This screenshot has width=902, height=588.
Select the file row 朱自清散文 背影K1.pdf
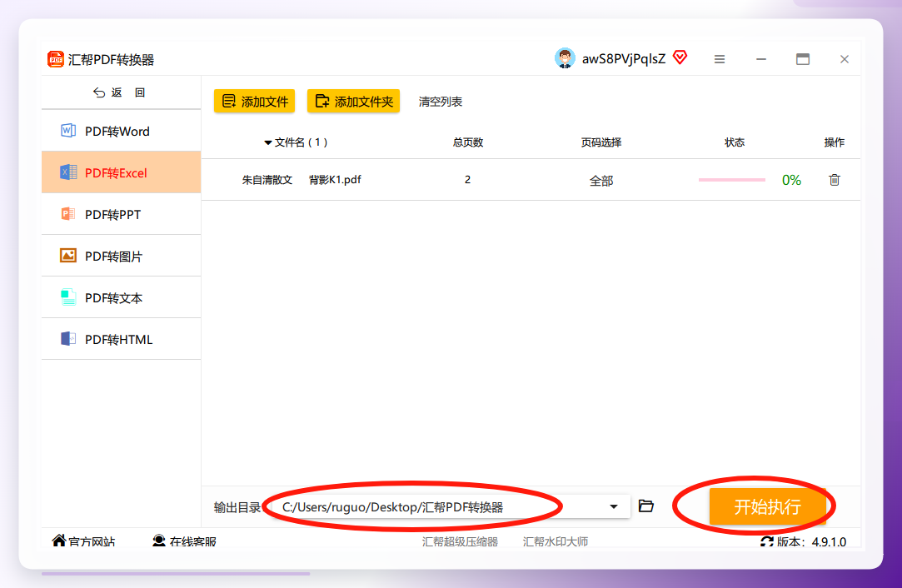531,180
